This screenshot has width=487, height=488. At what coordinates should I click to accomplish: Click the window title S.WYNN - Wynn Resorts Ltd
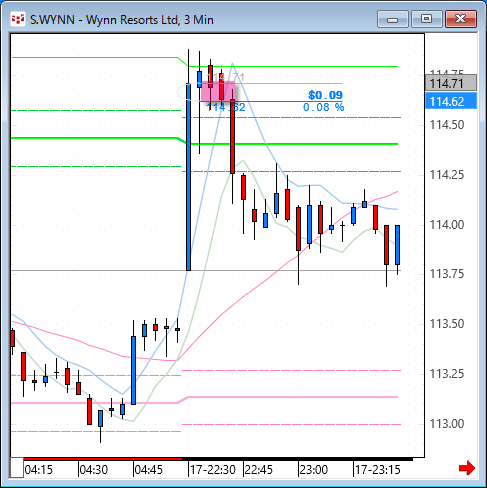coord(122,20)
